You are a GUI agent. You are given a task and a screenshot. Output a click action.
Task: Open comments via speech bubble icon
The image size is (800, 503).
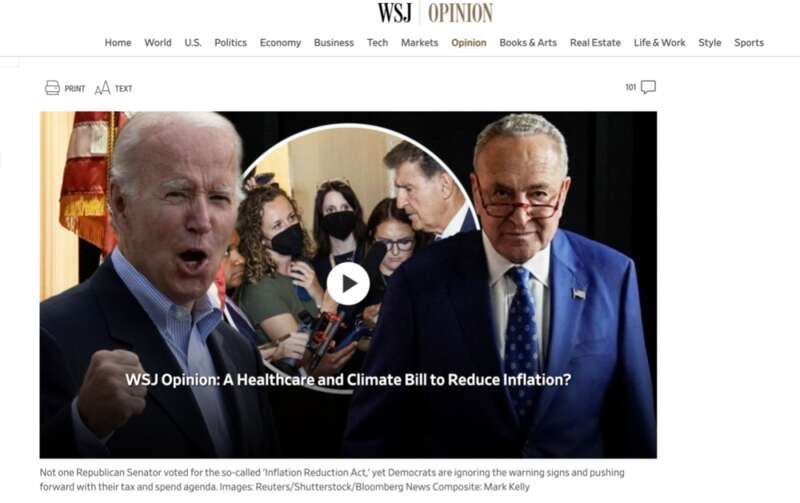coord(648,87)
